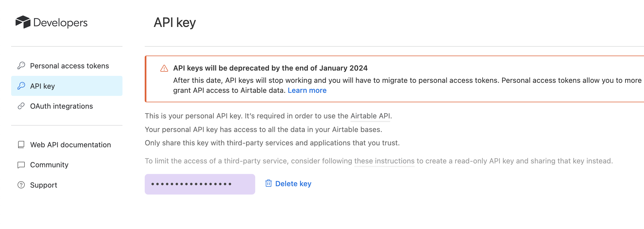Click the API key page heading
This screenshot has height=229, width=644.
(x=175, y=23)
